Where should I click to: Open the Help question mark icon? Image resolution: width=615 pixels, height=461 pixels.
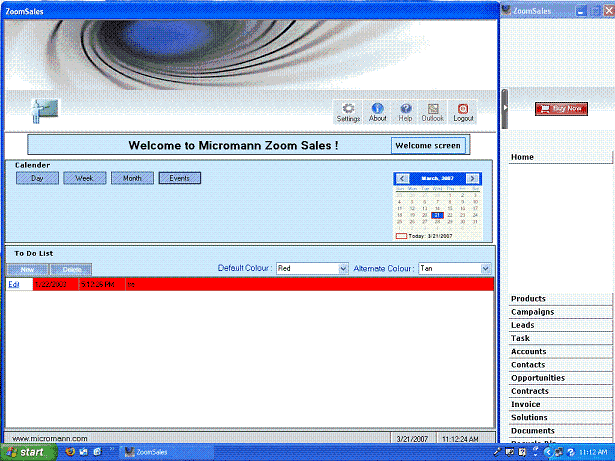(x=405, y=112)
